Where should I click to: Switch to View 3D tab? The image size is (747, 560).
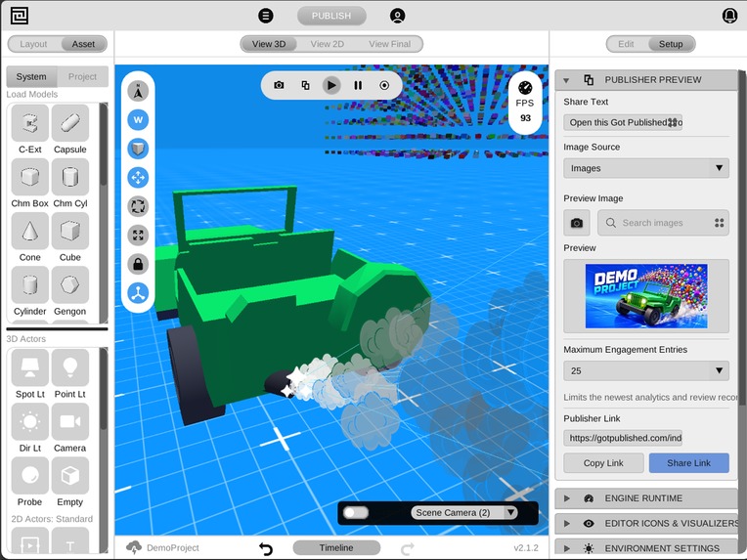click(x=269, y=44)
